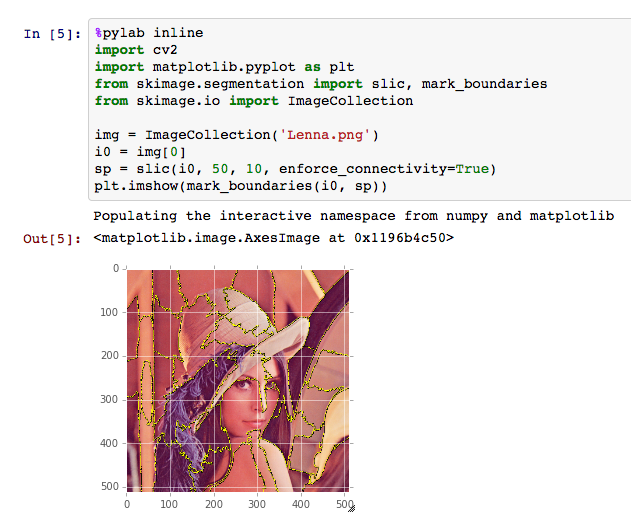The width and height of the screenshot is (631, 518).
Task: Click the enforce_connectivity=True argument
Action: coord(384,169)
